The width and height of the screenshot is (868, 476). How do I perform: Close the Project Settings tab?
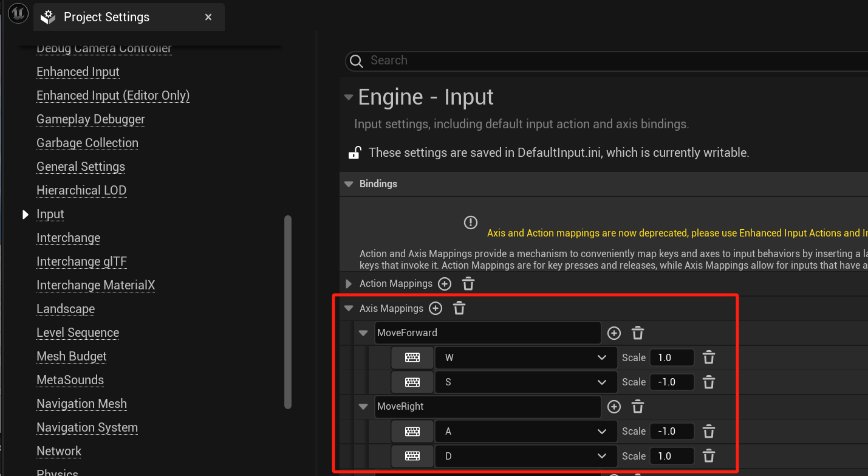pos(208,17)
